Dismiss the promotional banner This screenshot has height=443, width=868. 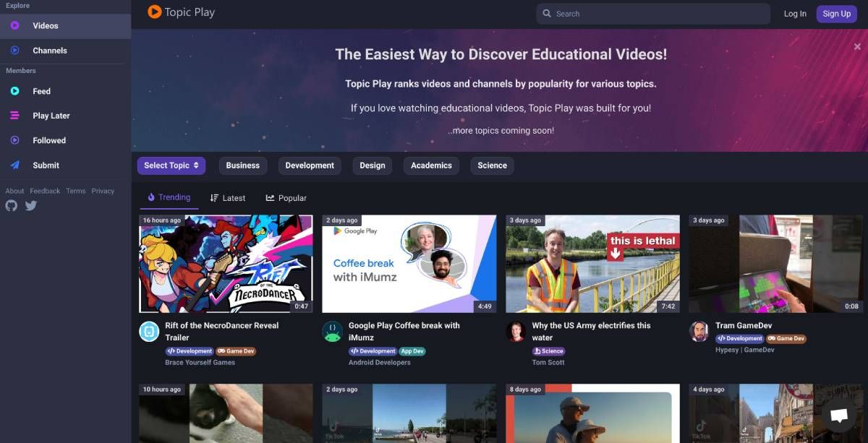(x=857, y=46)
